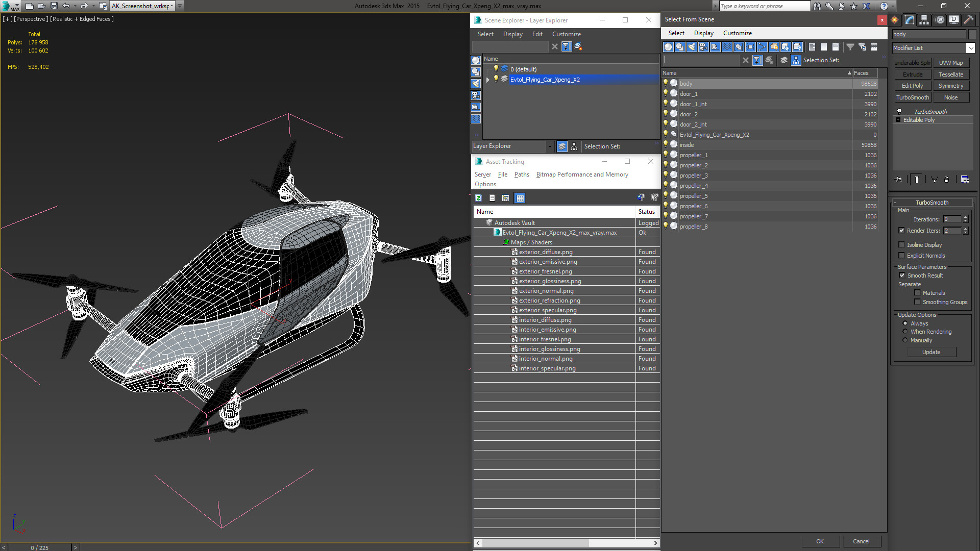Toggle Display Geometry filter in Select From Scene
The image size is (980, 551).
pos(668,47)
